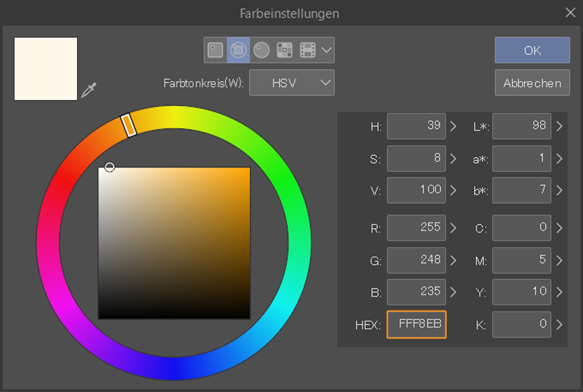Expand the slider arrow next to H value
This screenshot has height=392, width=583.
point(454,126)
